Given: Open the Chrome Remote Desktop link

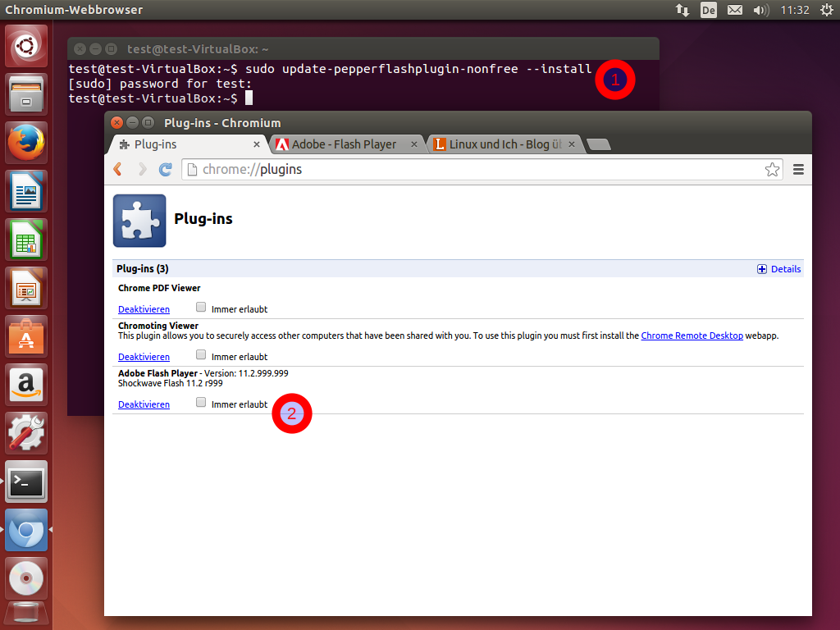Looking at the screenshot, I should coord(692,336).
